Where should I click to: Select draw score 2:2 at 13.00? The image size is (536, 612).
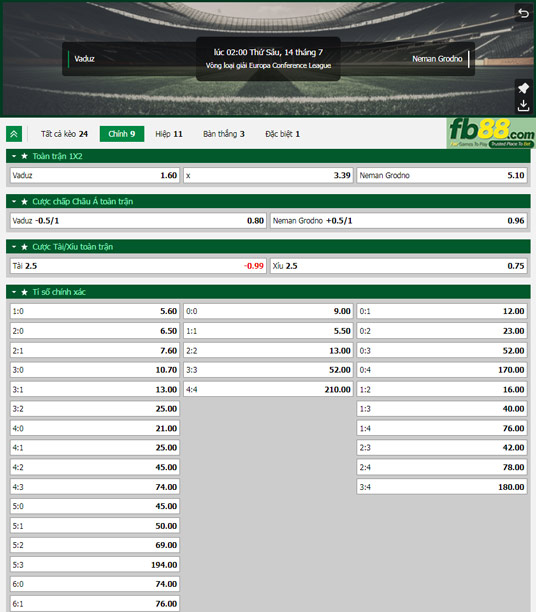(x=268, y=350)
